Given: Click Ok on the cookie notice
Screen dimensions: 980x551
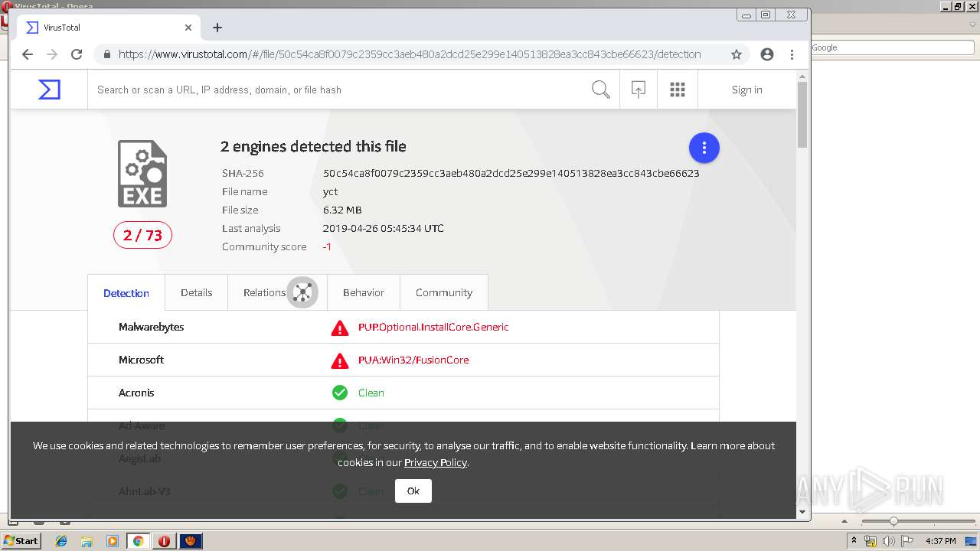Looking at the screenshot, I should pyautogui.click(x=413, y=491).
